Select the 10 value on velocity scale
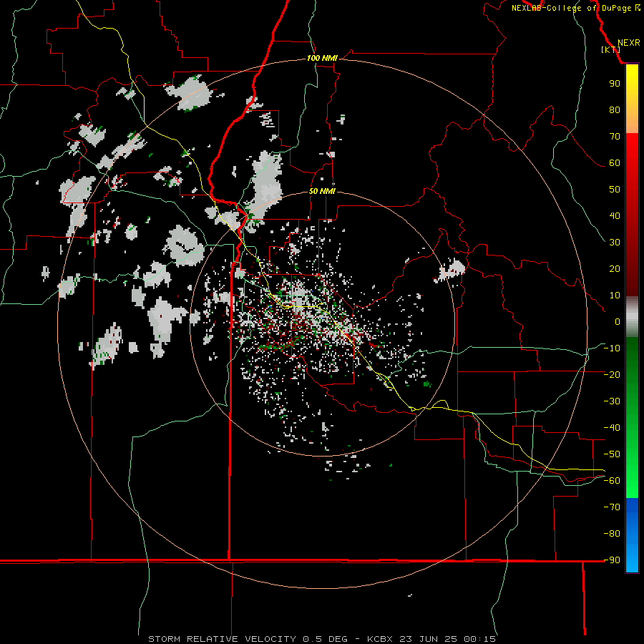Image resolution: width=644 pixels, height=644 pixels. pyautogui.click(x=615, y=296)
